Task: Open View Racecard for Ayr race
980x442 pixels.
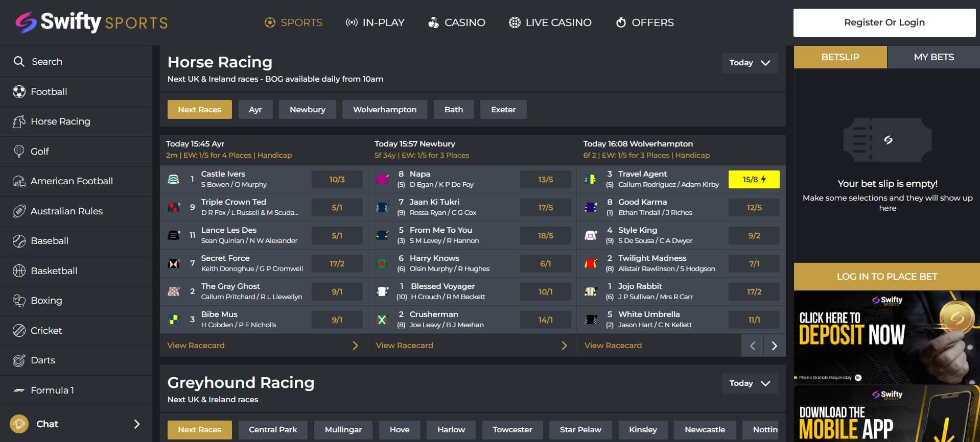Action: 196,346
